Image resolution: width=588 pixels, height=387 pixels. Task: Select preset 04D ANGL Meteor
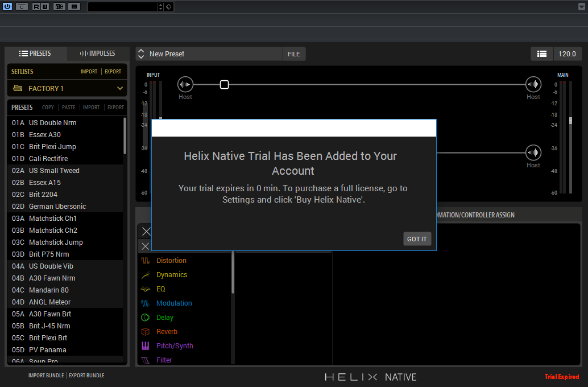65,302
